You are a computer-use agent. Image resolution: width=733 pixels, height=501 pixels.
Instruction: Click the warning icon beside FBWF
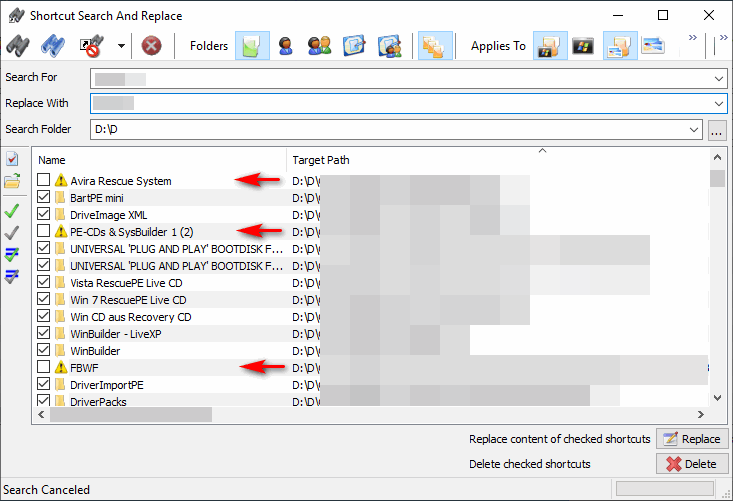pyautogui.click(x=61, y=367)
